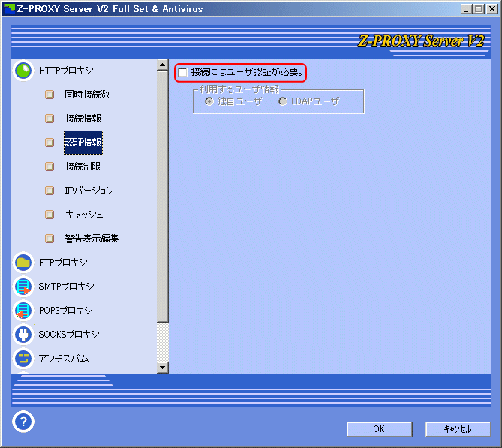Confirm settings with the OK button
Viewport: 502px width, 448px height.
(380, 429)
